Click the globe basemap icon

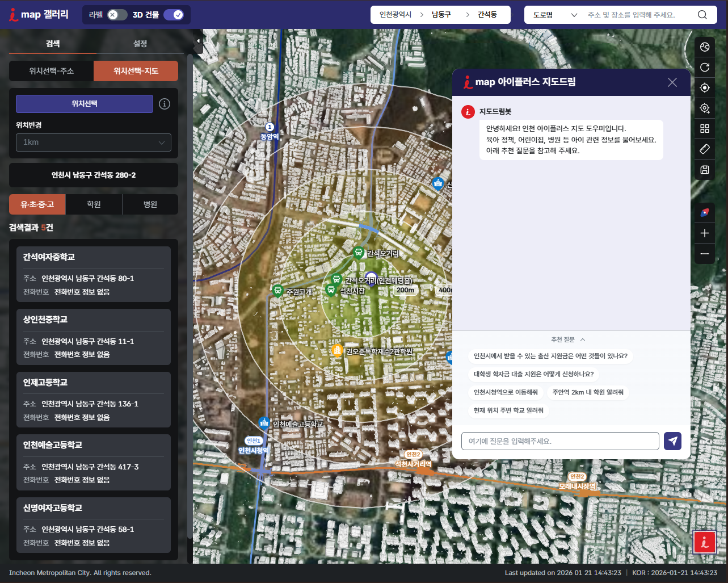pos(705,47)
